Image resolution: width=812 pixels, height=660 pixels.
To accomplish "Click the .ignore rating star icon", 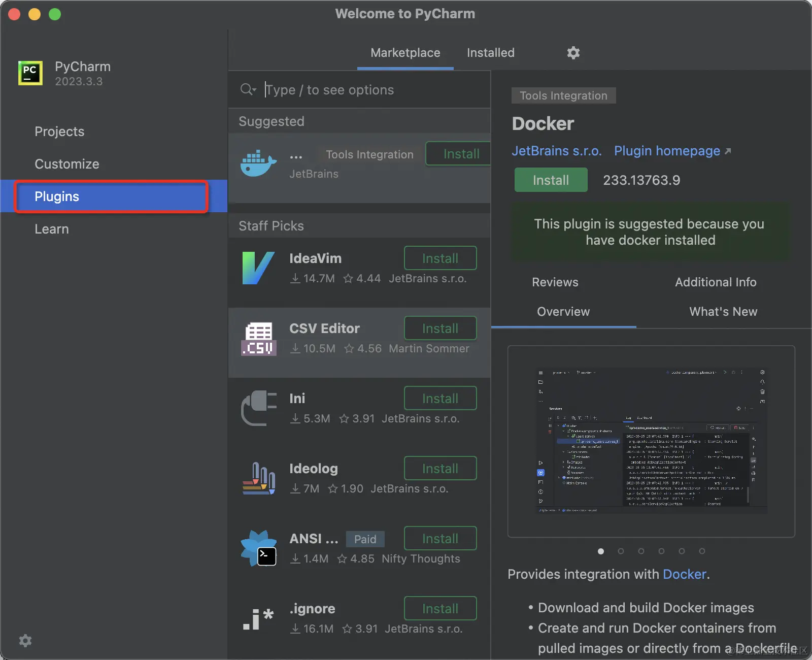I will click(347, 629).
